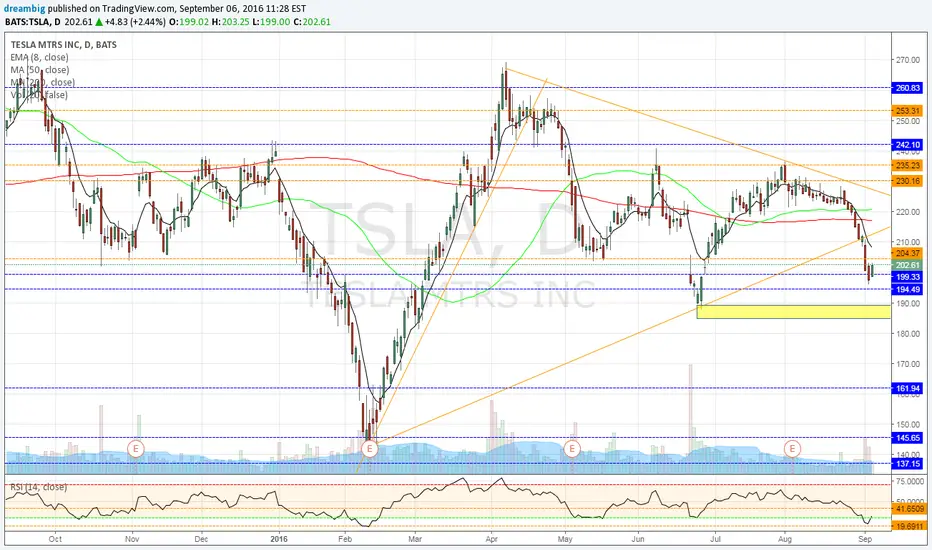The image size is (932, 550).
Task: Click the 260.83 price level label
Action: [908, 88]
